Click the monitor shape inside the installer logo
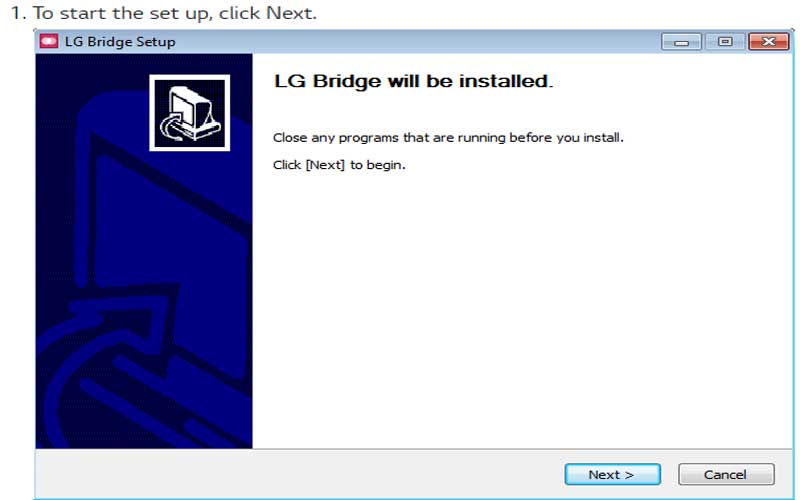The width and height of the screenshot is (800, 500). (x=195, y=110)
